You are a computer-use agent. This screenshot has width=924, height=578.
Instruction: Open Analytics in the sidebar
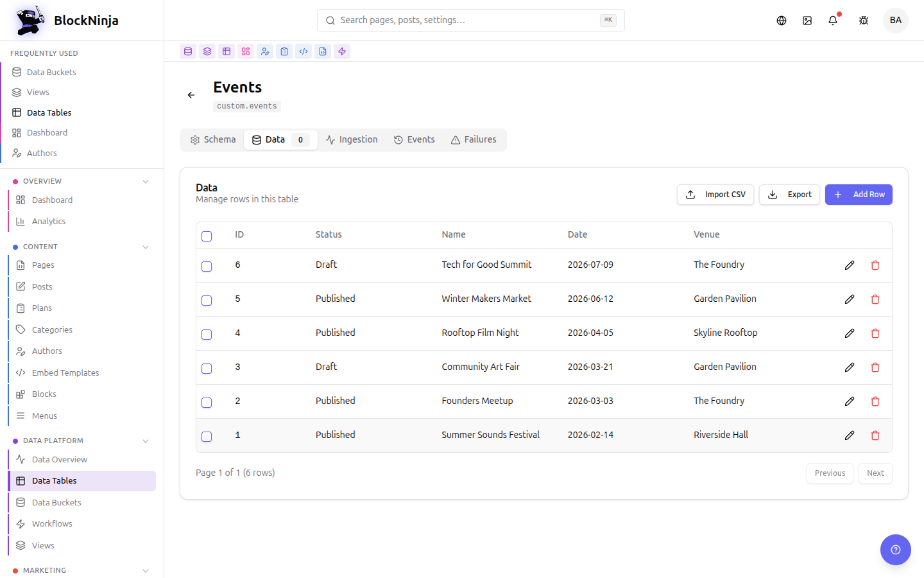[82, 222]
